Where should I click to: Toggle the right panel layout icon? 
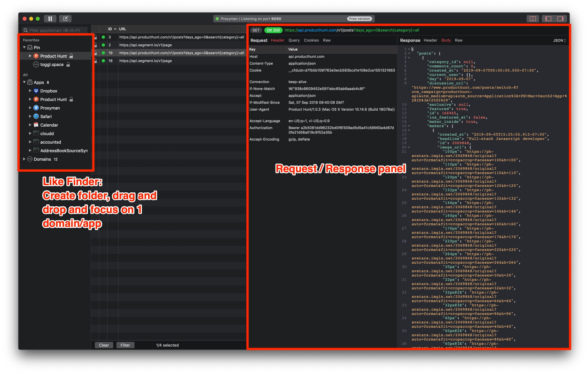tap(560, 19)
